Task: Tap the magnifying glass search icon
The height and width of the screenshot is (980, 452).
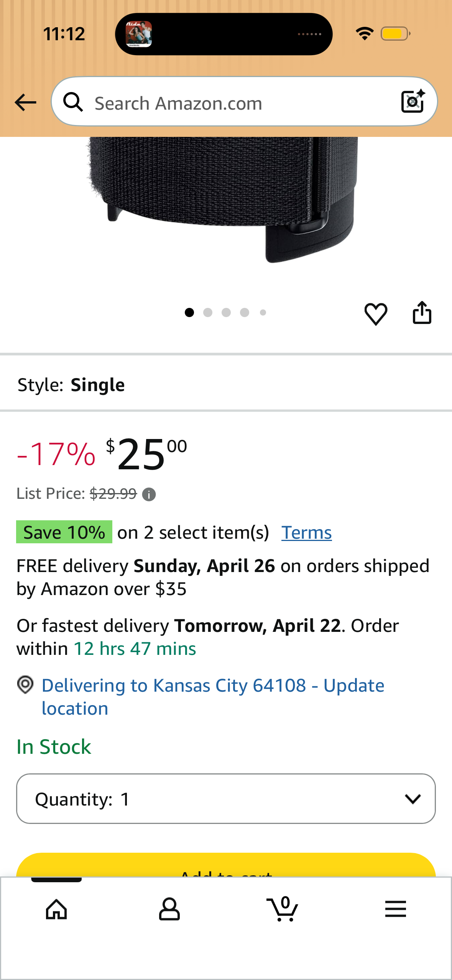Action: (x=73, y=102)
